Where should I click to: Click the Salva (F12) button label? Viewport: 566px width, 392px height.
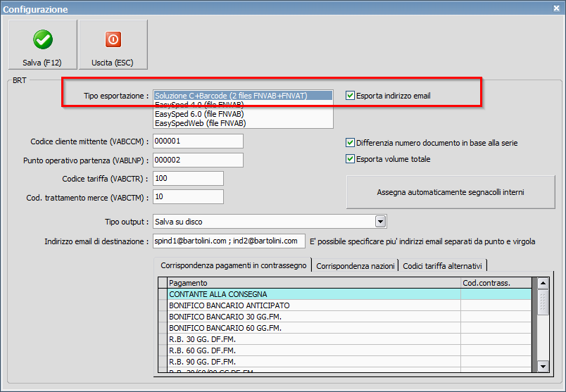42,63
